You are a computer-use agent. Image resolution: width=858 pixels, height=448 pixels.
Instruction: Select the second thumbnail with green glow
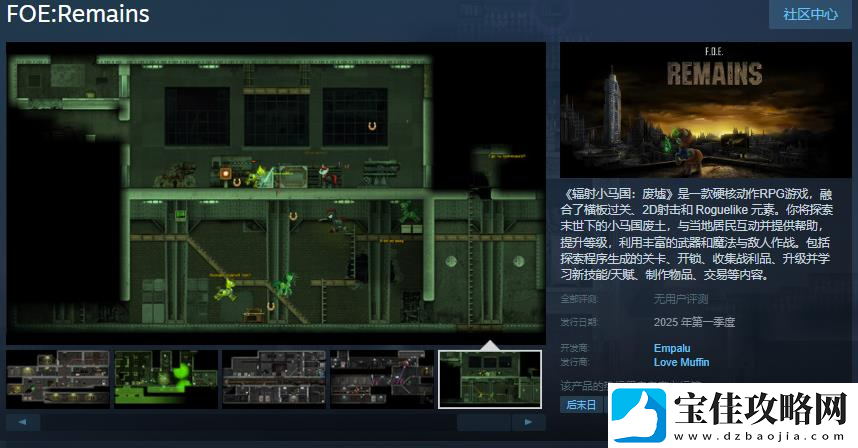coord(166,380)
